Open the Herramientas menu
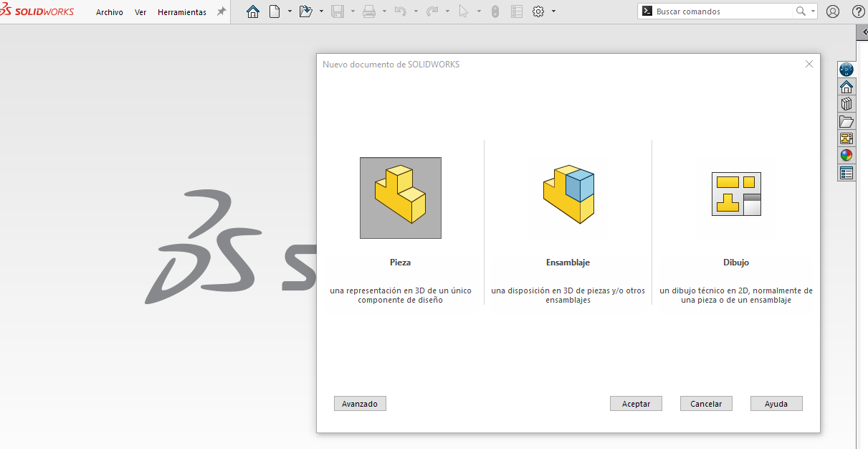This screenshot has height=449, width=868. pos(182,12)
